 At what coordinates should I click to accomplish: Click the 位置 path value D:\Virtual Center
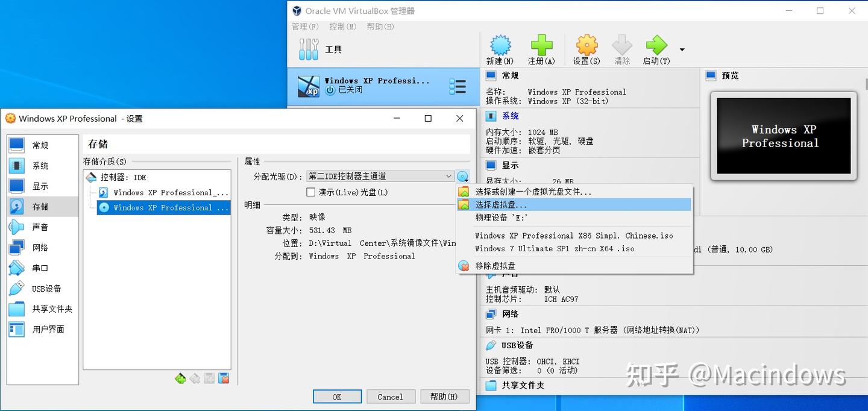tap(382, 243)
